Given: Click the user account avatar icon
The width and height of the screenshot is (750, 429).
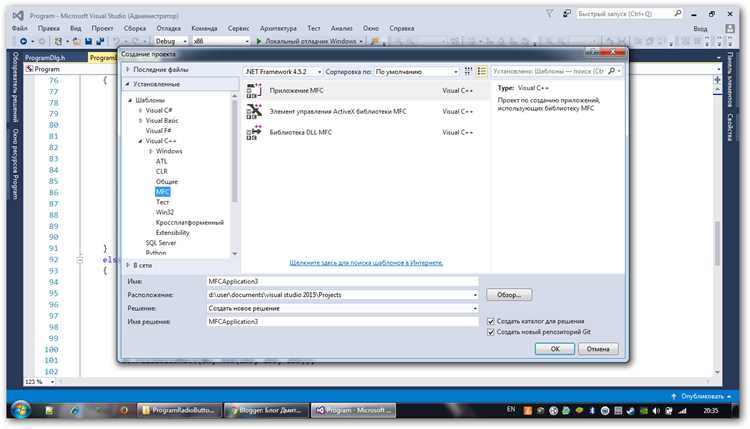Looking at the screenshot, I should [730, 29].
